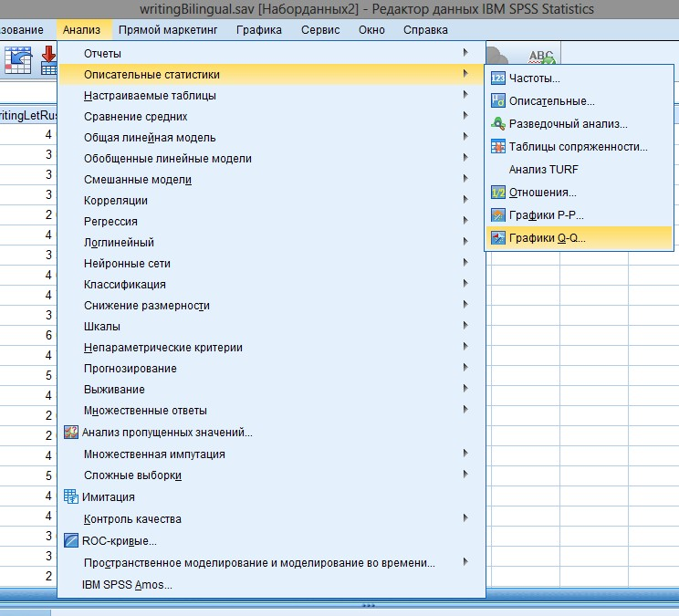
Task: Open the Нейронные сети submenu
Action: [x=271, y=263]
